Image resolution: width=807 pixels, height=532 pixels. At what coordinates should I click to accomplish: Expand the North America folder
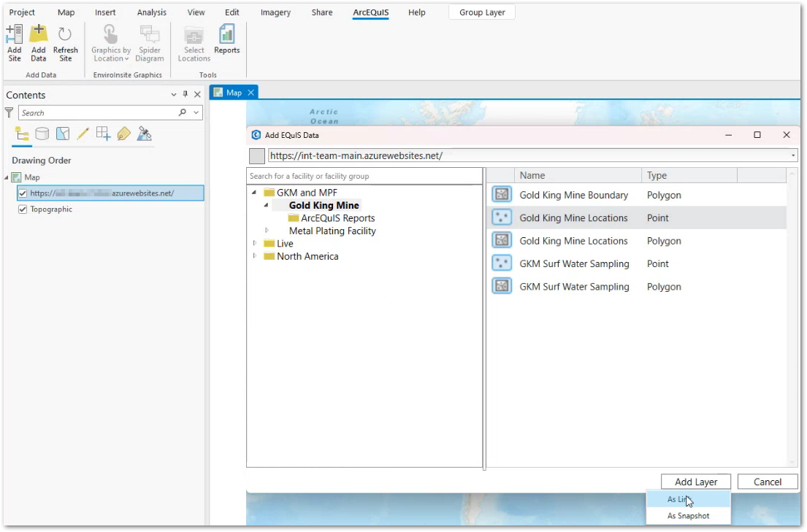253,256
